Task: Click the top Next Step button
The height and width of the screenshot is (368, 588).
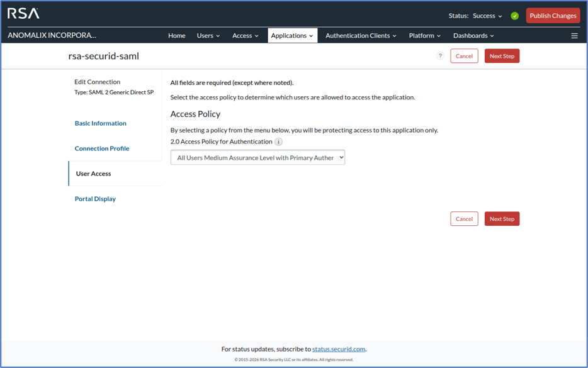Action: (x=502, y=56)
